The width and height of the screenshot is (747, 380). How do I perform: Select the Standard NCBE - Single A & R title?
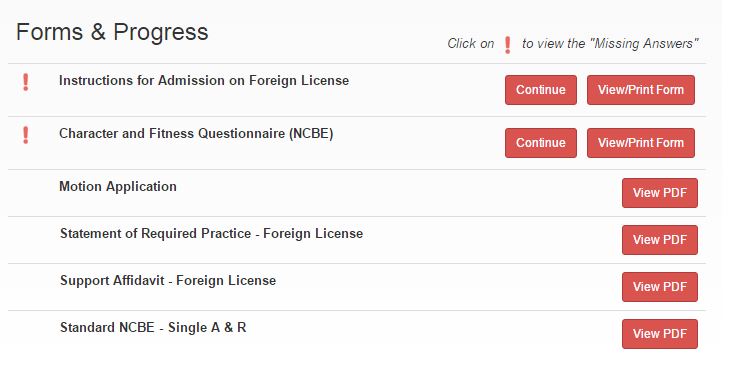coord(153,328)
